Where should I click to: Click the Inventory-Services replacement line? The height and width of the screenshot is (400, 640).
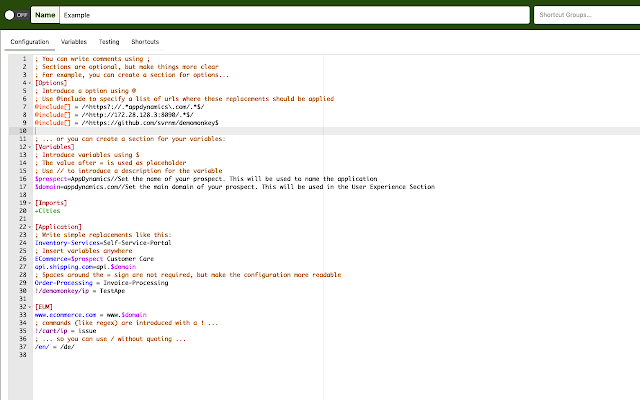coord(103,242)
